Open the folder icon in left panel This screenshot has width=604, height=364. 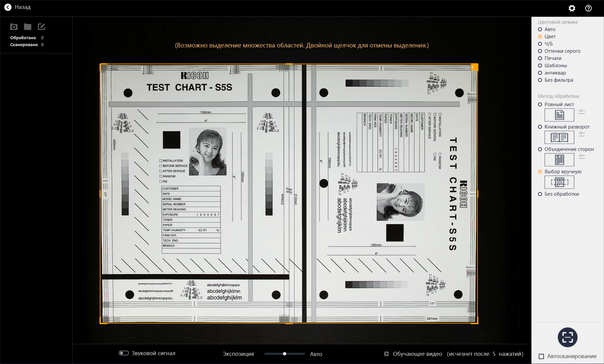pos(27,27)
